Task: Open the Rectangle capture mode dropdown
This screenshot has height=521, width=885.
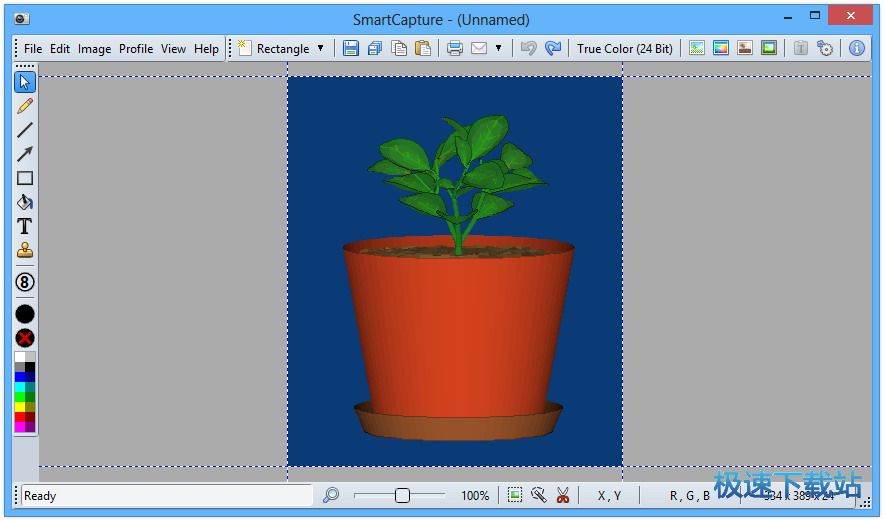Action: [320, 48]
